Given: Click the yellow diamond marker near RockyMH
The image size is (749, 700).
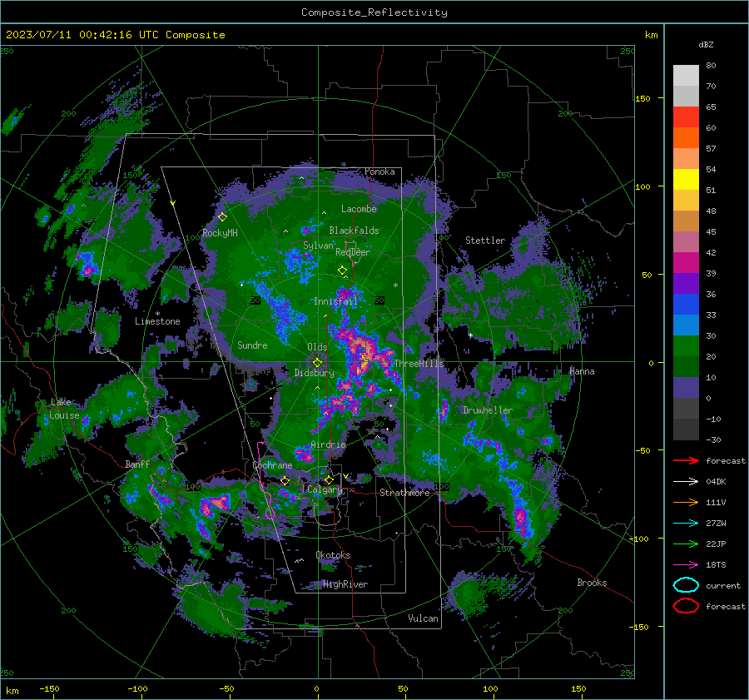Looking at the screenshot, I should [222, 217].
